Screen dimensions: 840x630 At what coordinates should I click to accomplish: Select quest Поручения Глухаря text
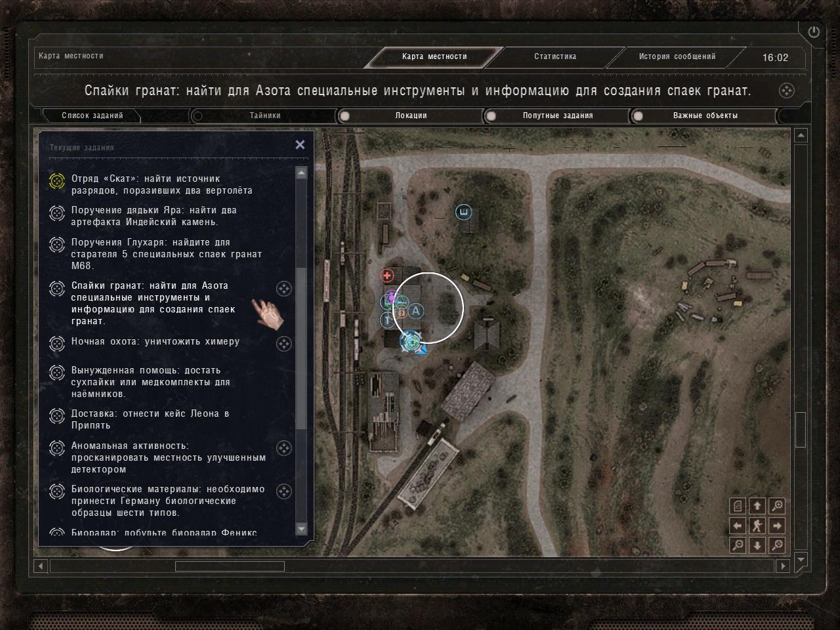167,254
